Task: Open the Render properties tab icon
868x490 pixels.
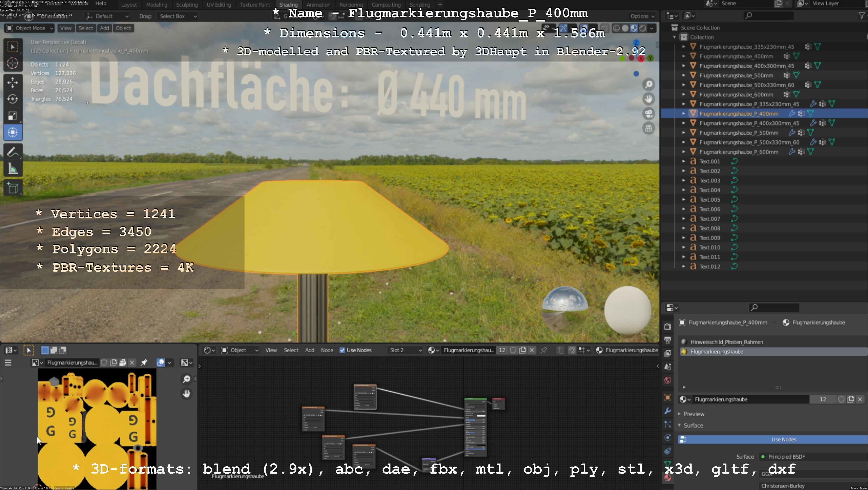Action: pos(667,326)
